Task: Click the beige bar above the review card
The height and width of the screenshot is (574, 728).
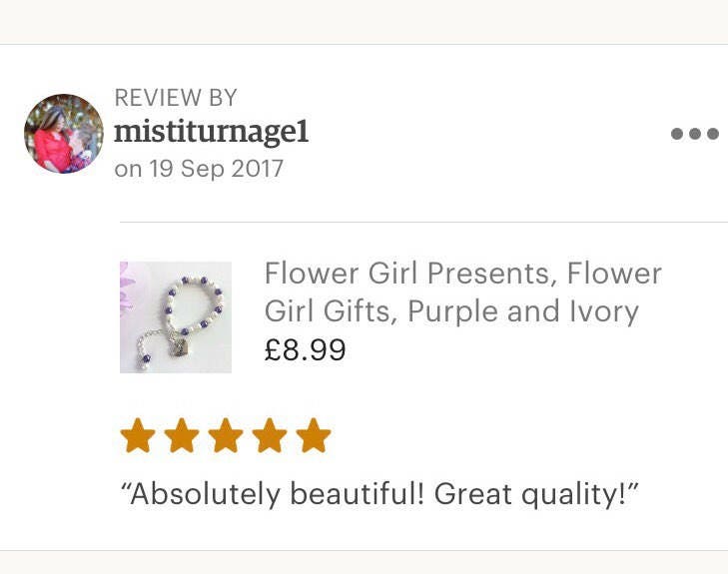Action: [364, 21]
